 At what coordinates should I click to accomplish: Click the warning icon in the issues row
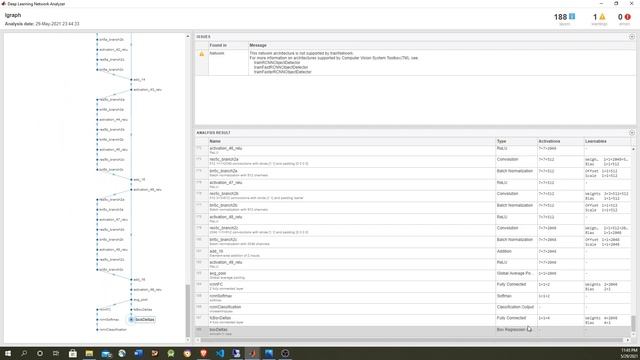point(201,54)
